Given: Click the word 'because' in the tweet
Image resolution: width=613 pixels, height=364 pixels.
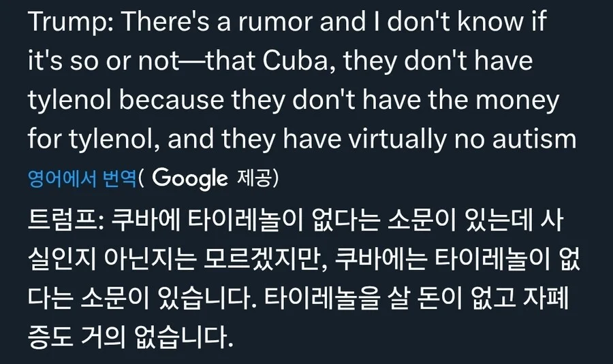Looking at the screenshot, I should (179, 101).
